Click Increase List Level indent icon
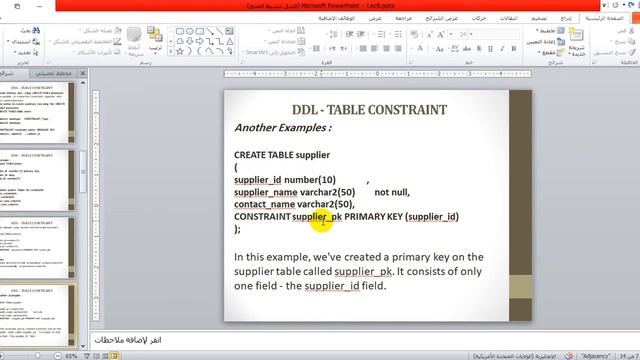Screen dimensions: 640x360 coord(349,34)
